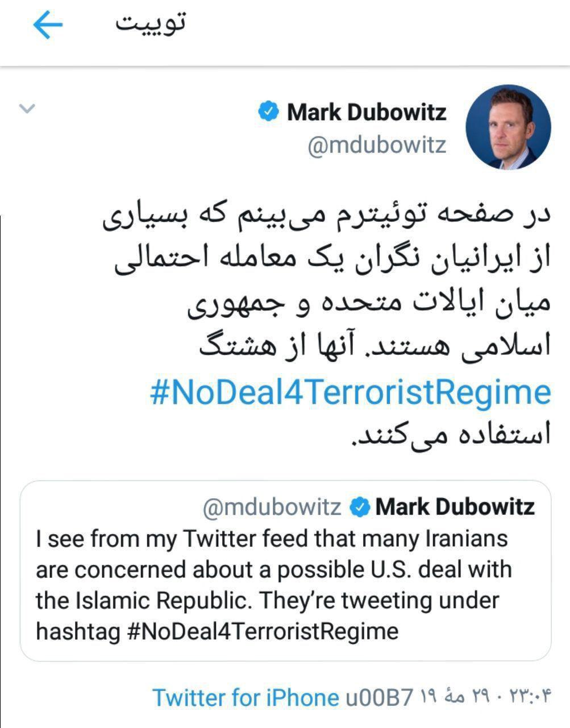The height and width of the screenshot is (728, 570).
Task: Click the توییت header title
Action: [x=151, y=24]
